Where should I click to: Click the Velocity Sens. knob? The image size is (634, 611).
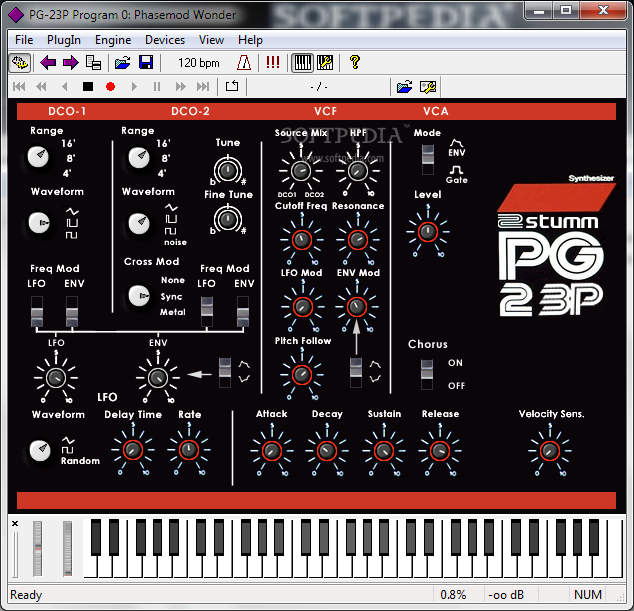pos(550,450)
